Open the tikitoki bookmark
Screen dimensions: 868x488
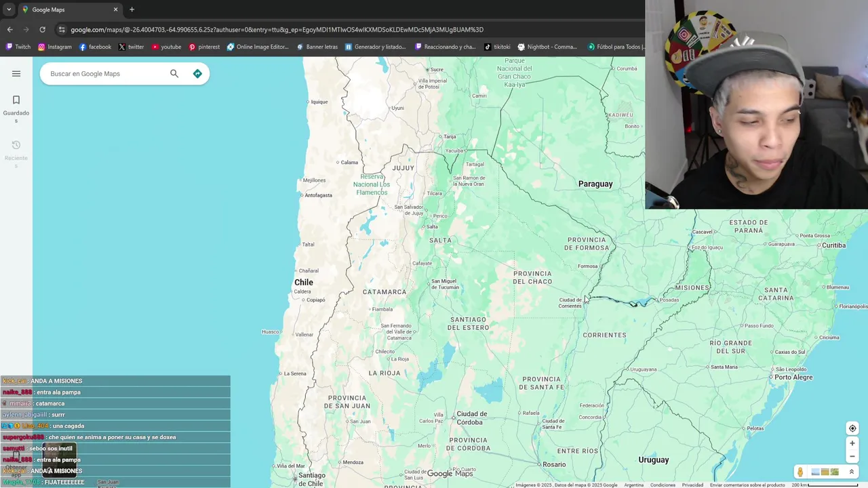click(x=497, y=47)
